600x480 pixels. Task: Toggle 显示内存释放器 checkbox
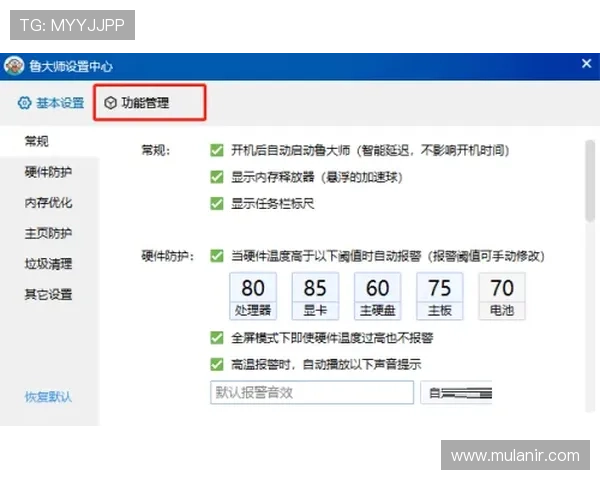tap(217, 177)
